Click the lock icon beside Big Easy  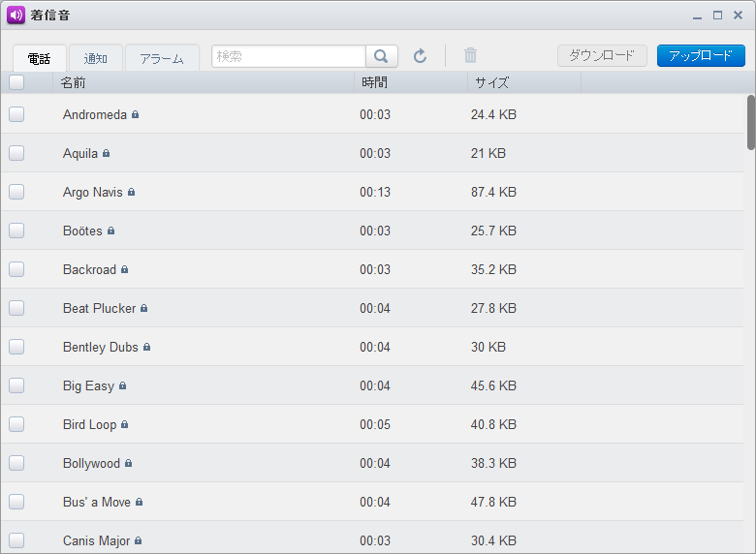click(122, 385)
